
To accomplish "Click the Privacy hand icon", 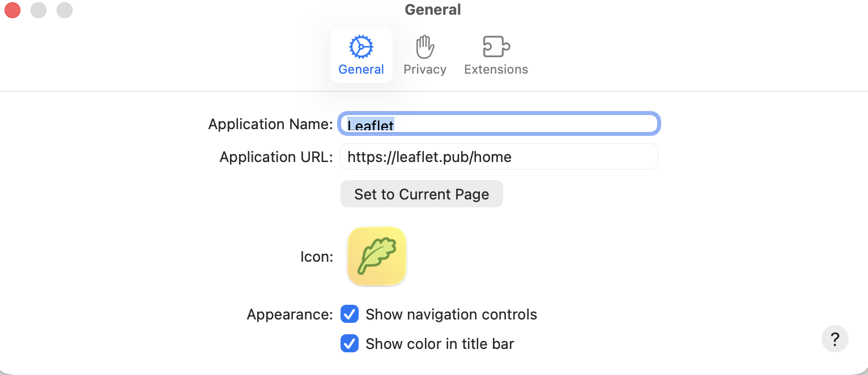I will 425,47.
